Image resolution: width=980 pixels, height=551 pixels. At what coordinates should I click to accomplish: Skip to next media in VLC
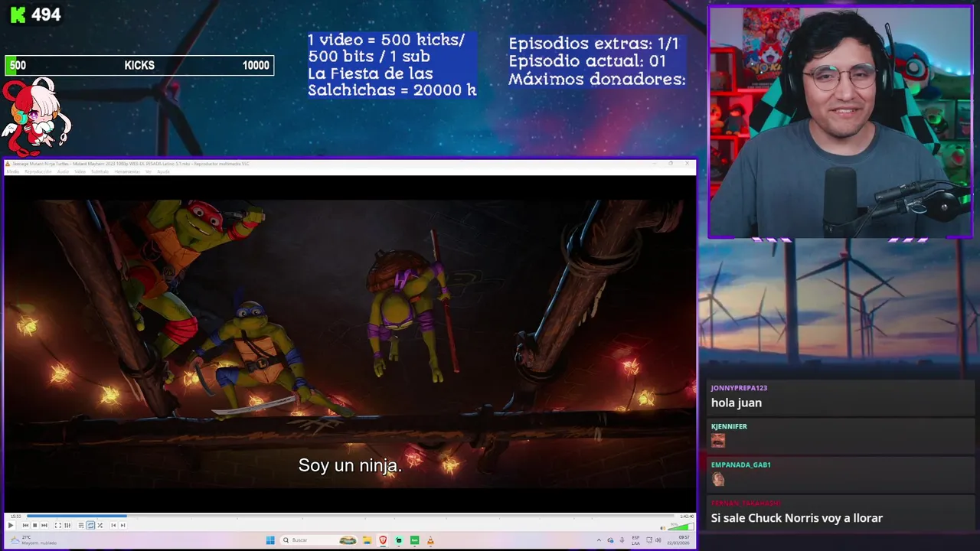click(x=44, y=525)
